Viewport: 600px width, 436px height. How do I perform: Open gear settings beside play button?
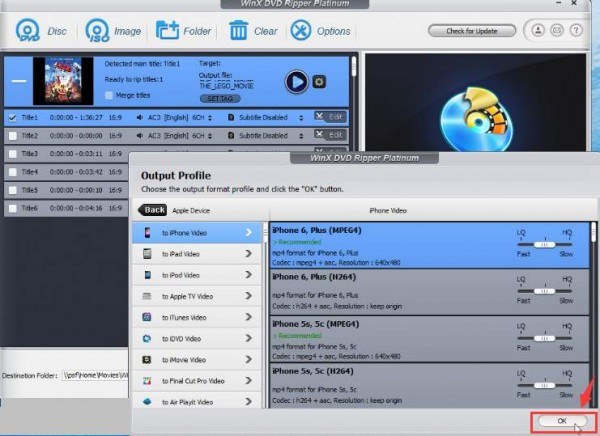[319, 82]
